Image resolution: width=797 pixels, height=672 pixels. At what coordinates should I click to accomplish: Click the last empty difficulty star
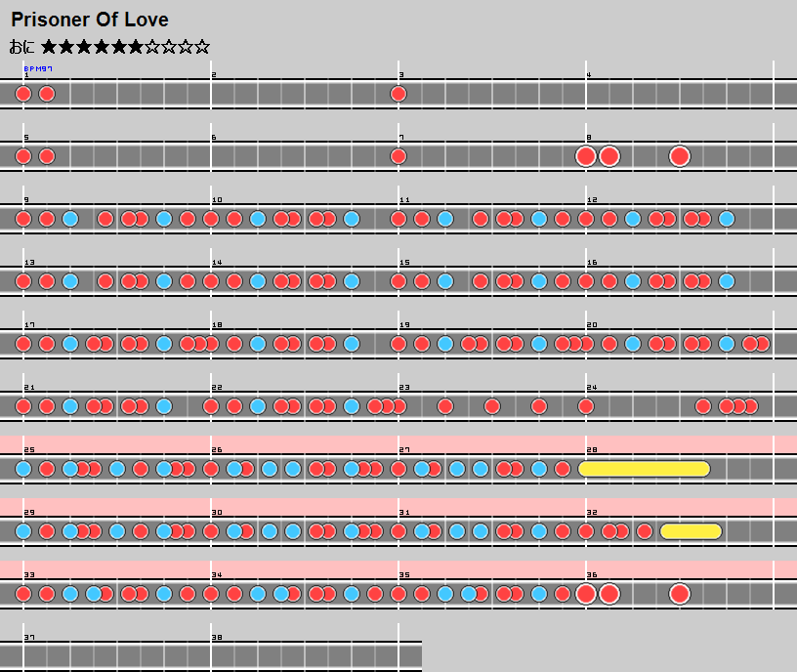click(x=202, y=46)
